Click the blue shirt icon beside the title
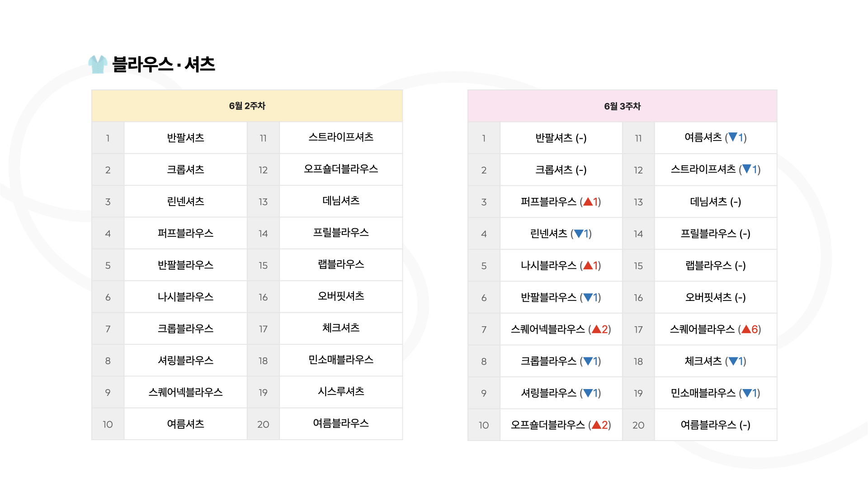 click(x=98, y=64)
